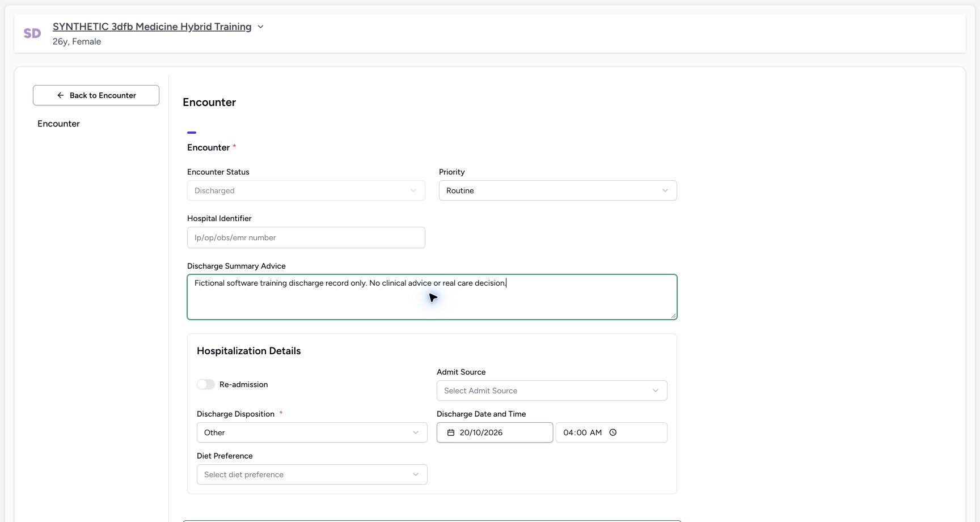980x522 pixels.
Task: Click the Diet Preference label
Action: tap(225, 456)
